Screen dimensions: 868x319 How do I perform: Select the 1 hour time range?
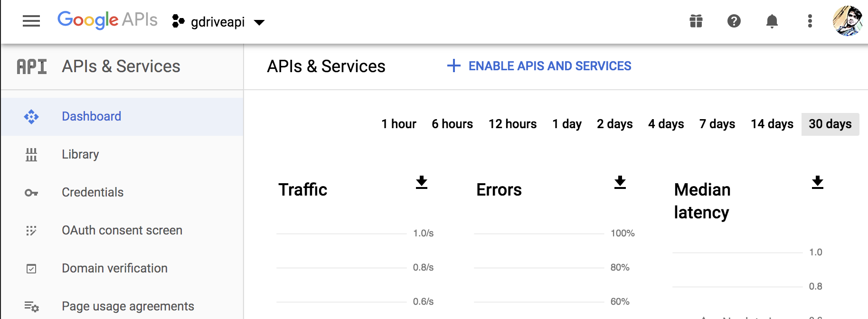(399, 124)
